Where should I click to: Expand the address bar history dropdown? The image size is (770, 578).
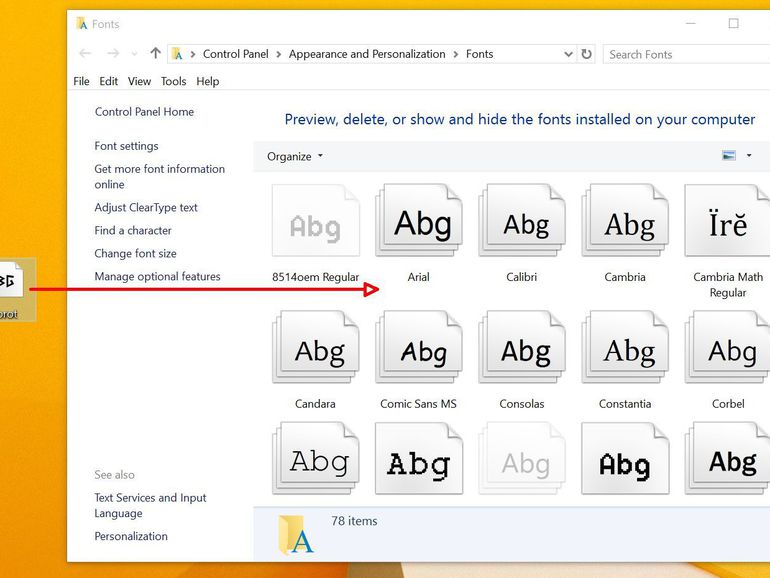click(x=568, y=54)
